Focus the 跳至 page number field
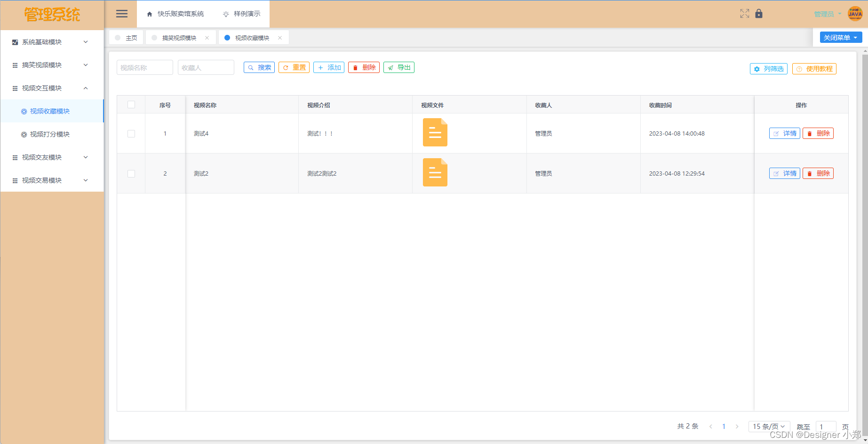The width and height of the screenshot is (868, 444). point(826,427)
